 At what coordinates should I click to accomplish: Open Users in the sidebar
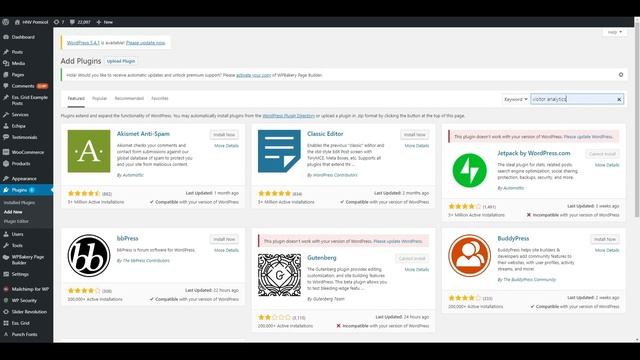(x=17, y=234)
